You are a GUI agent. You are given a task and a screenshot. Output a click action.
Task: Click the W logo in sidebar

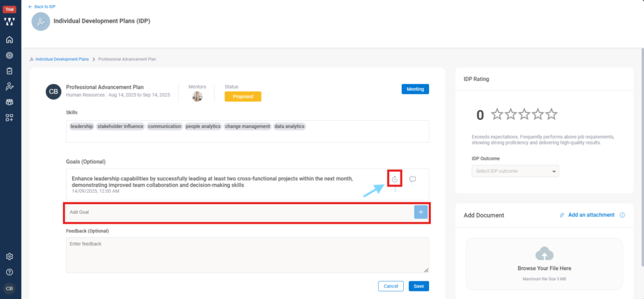(9, 22)
